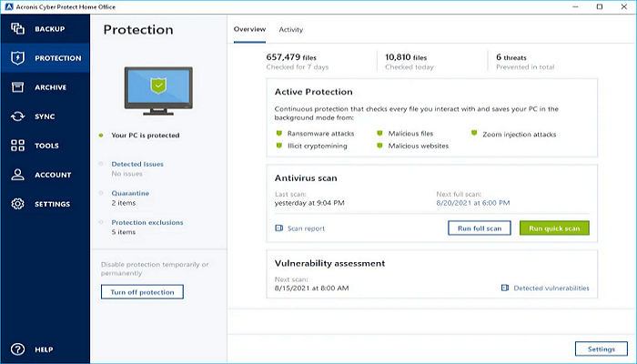
Task: Click the Account person icon
Action: tap(17, 175)
